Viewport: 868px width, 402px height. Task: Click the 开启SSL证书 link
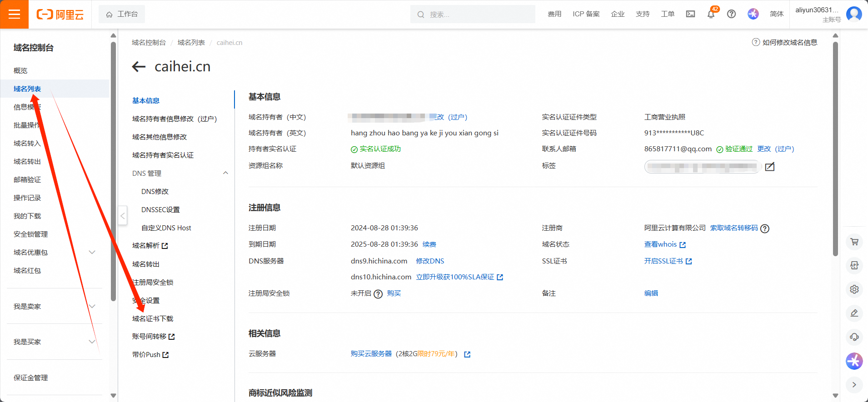pos(668,261)
